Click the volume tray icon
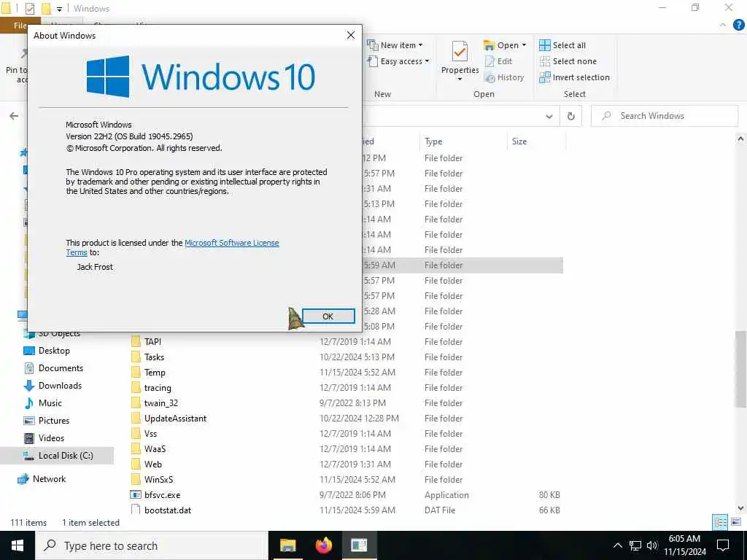 (652, 545)
